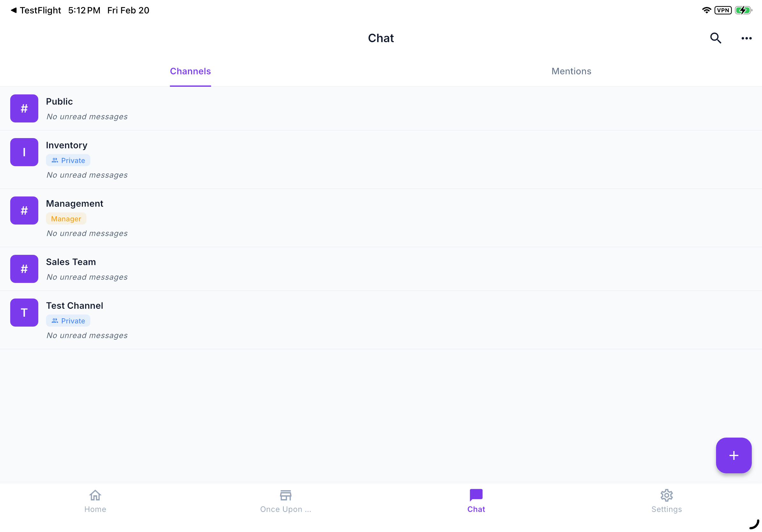762x532 pixels.
Task: Click the Management channel hash icon
Action: click(x=24, y=211)
